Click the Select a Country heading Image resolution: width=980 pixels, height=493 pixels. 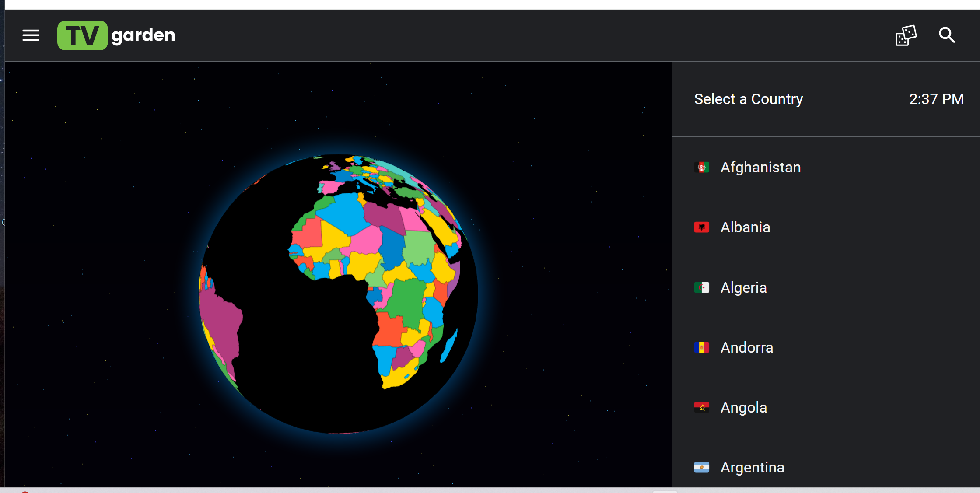pyautogui.click(x=748, y=99)
